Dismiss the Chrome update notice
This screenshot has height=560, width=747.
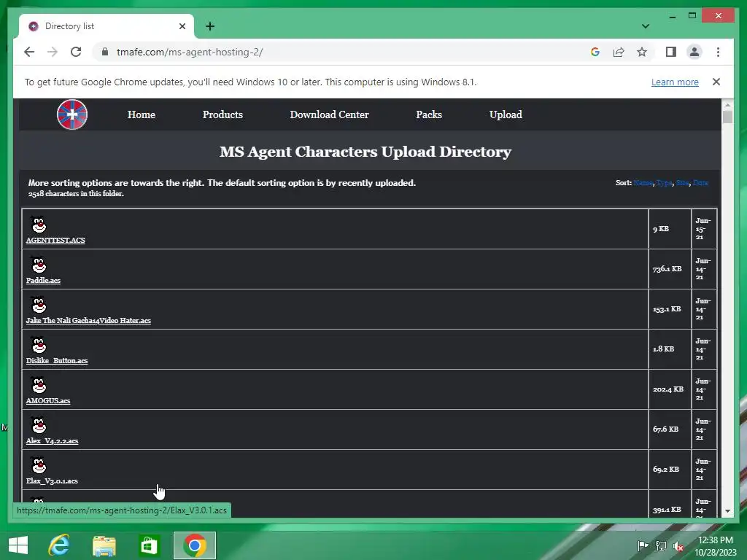(x=716, y=82)
